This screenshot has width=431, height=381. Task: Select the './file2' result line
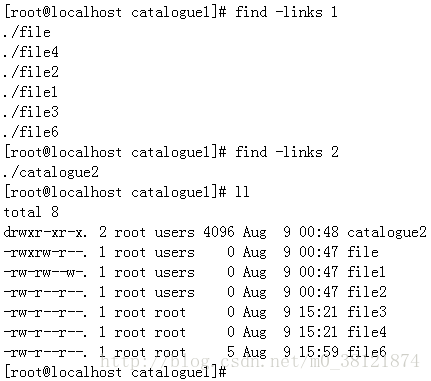click(31, 72)
